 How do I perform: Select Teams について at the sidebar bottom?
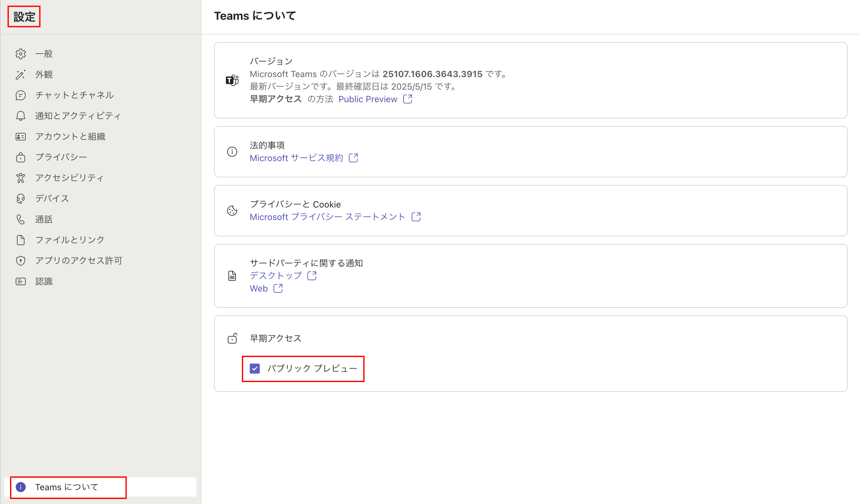coord(101,487)
